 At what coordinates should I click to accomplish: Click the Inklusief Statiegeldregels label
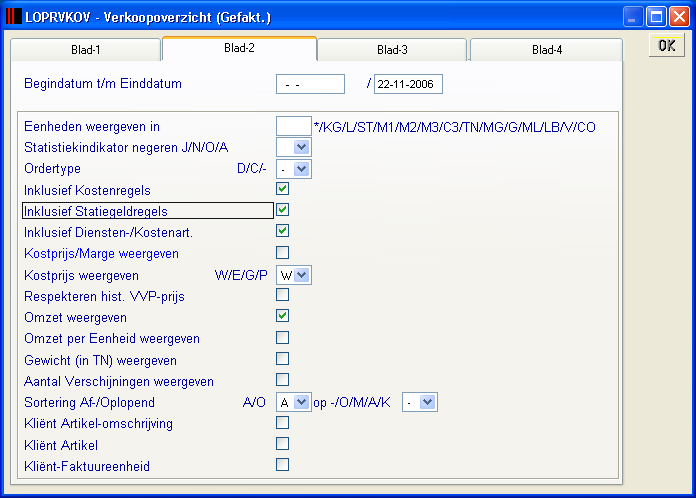pyautogui.click(x=95, y=211)
